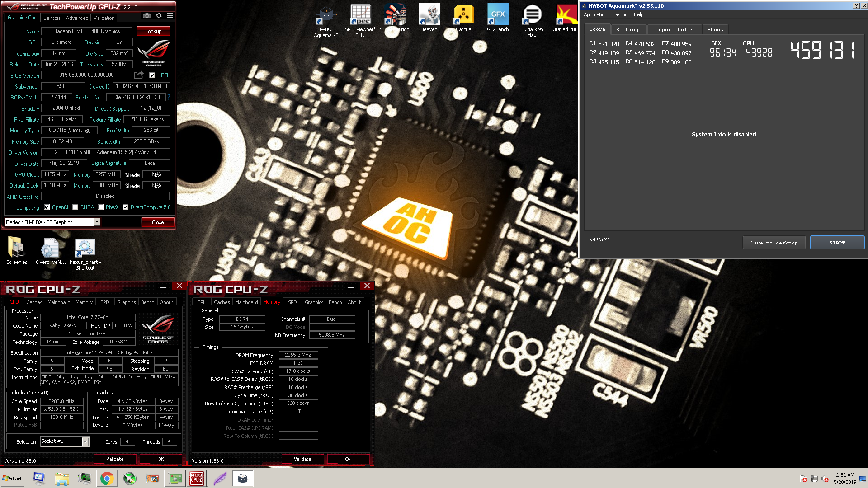
Task: Open the Mainboard tab in left CPU-Z
Action: click(59, 302)
